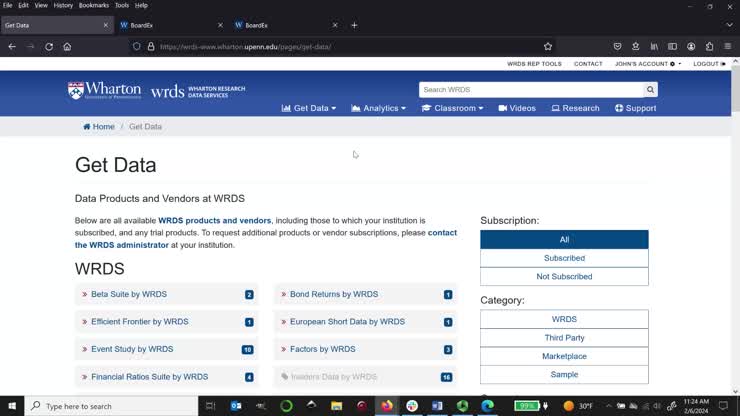Open the Research nav link
Image resolution: width=740 pixels, height=416 pixels.
pyautogui.click(x=575, y=108)
